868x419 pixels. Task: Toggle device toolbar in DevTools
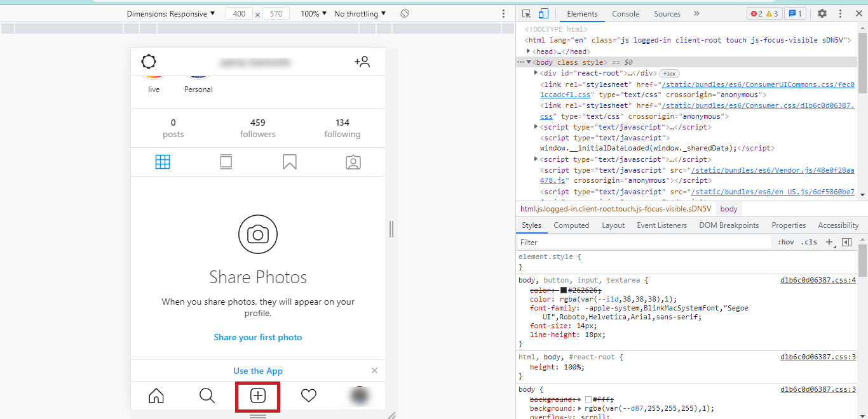point(543,13)
